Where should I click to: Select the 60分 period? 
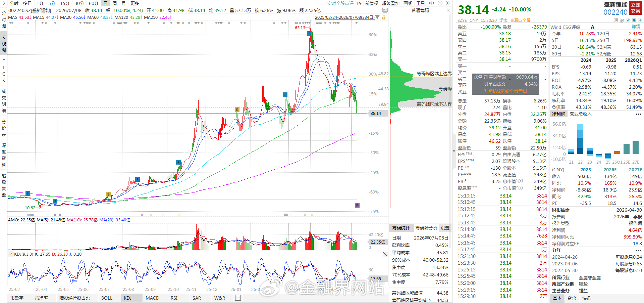pyautogui.click(x=94, y=3)
